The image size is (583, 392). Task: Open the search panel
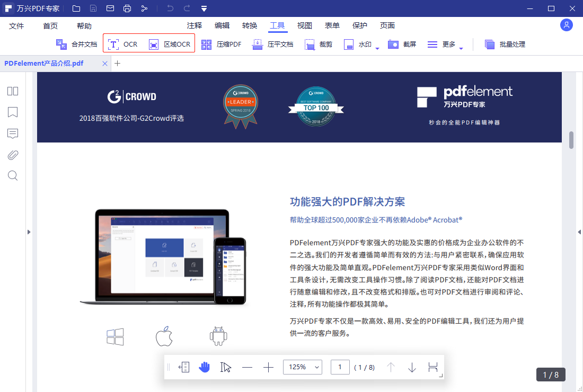[x=12, y=175]
